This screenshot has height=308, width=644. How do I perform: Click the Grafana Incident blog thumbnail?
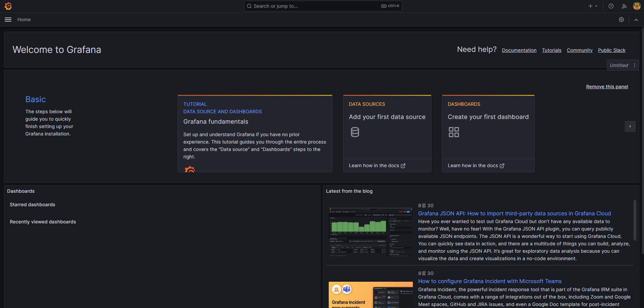click(x=371, y=295)
